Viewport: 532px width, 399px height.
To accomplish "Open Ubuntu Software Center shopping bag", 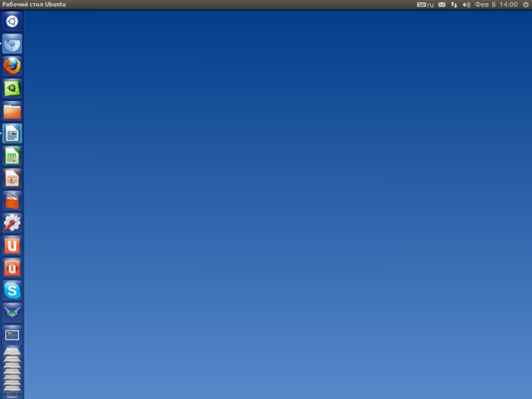I will [12, 201].
